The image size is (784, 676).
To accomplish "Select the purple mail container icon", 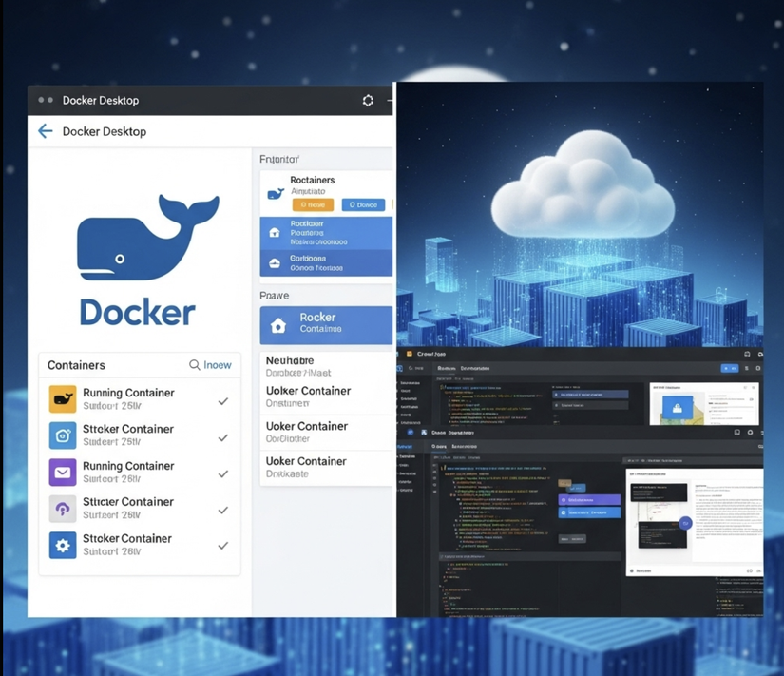I will coord(63,473).
